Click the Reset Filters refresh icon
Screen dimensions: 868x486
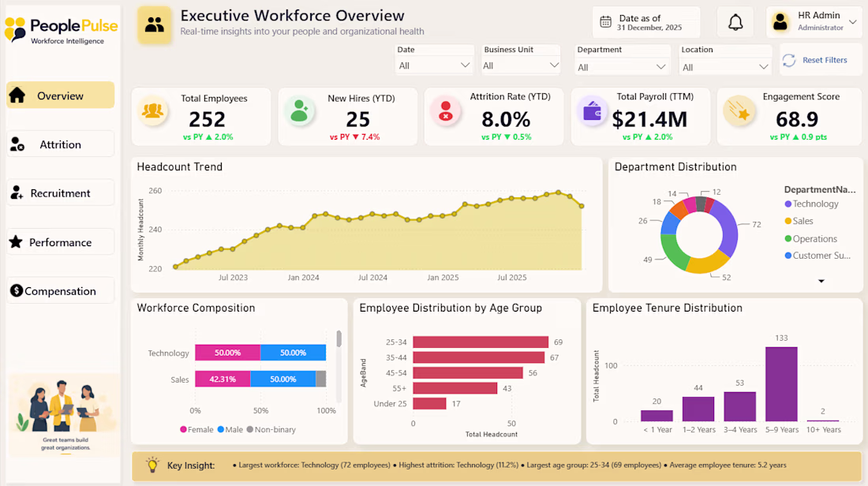[x=789, y=60]
